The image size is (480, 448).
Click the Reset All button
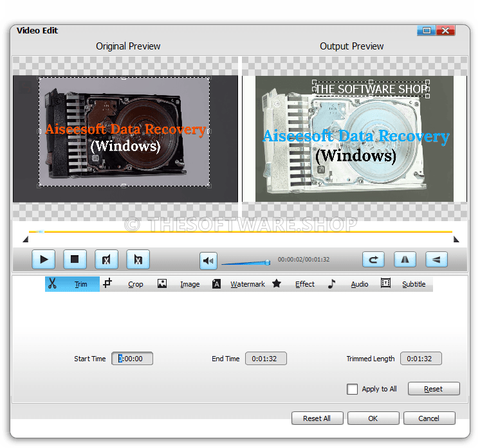click(x=317, y=418)
